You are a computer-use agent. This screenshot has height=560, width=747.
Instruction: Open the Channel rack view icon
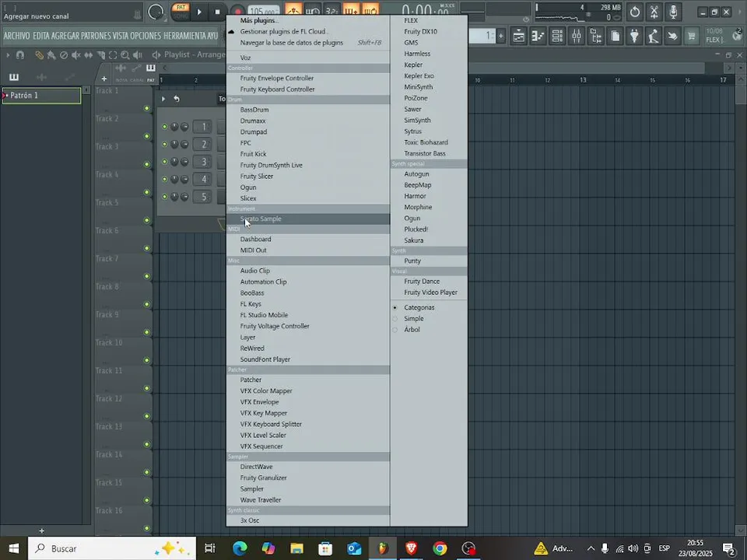tap(557, 37)
